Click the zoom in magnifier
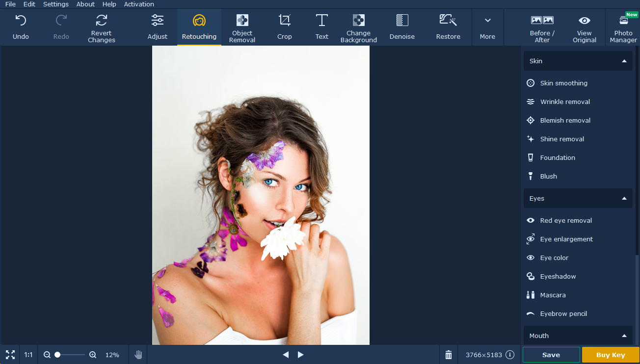This screenshot has width=640, height=364. coord(93,355)
